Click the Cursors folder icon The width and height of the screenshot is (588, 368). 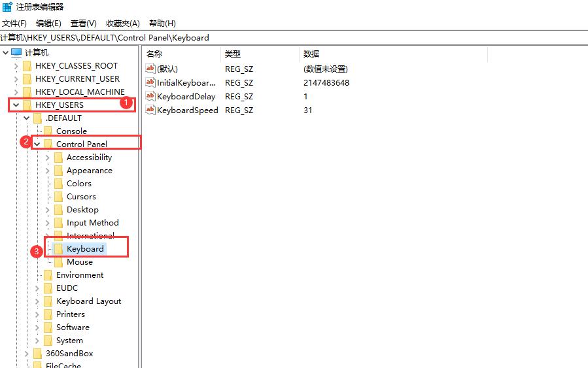pyautogui.click(x=58, y=197)
